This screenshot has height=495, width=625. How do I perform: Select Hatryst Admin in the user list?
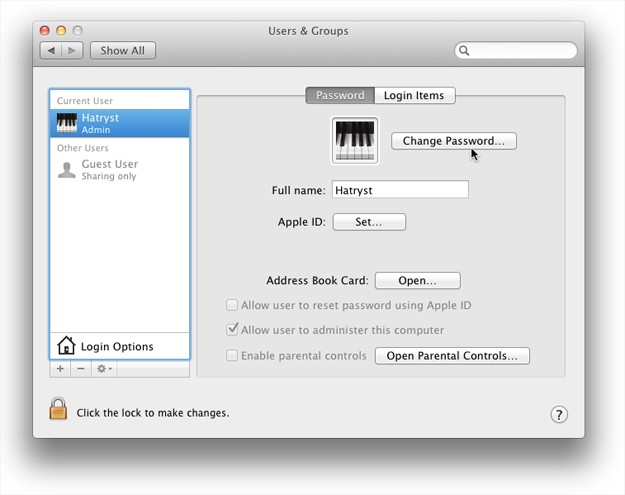tap(120, 124)
